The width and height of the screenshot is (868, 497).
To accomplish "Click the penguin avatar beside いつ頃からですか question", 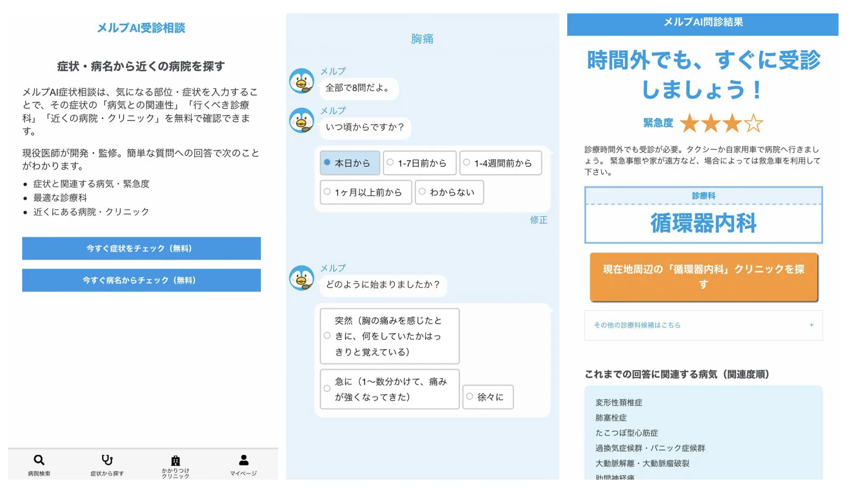I will pos(302,122).
